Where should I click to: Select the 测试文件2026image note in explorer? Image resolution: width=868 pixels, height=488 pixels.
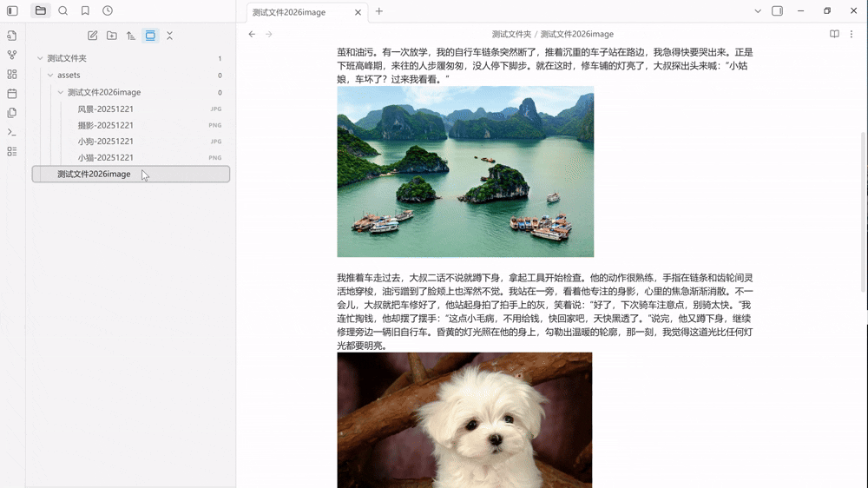(131, 174)
